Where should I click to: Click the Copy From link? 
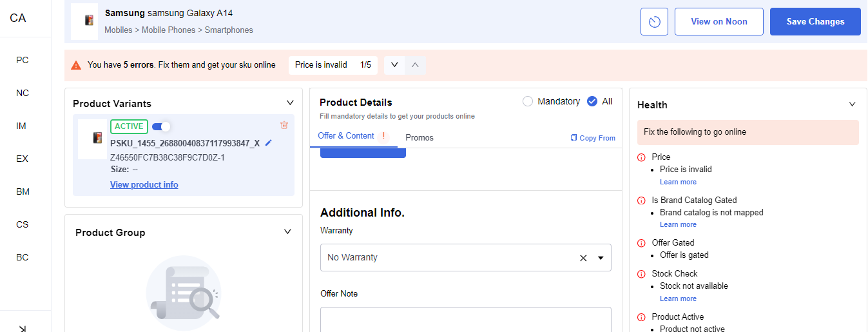(x=593, y=138)
